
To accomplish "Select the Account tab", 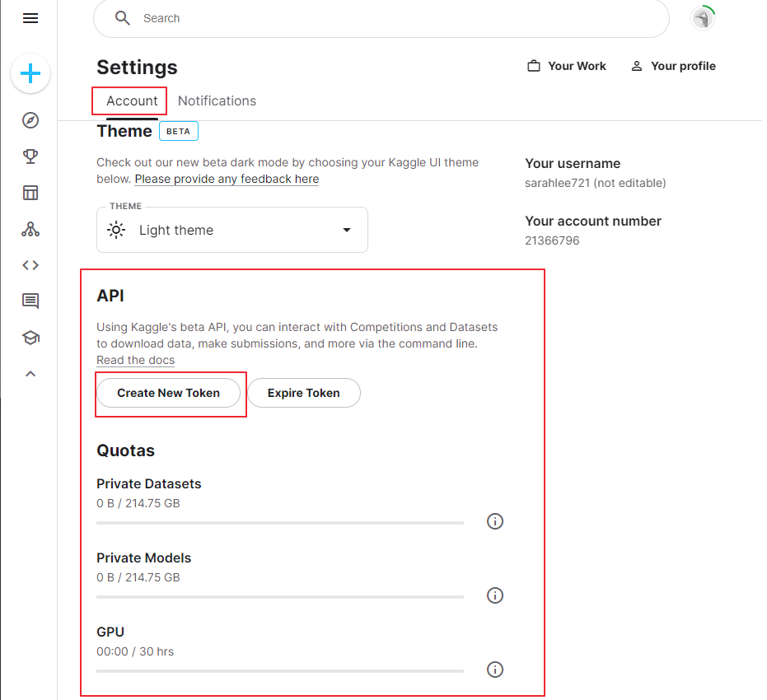I will point(132,100).
